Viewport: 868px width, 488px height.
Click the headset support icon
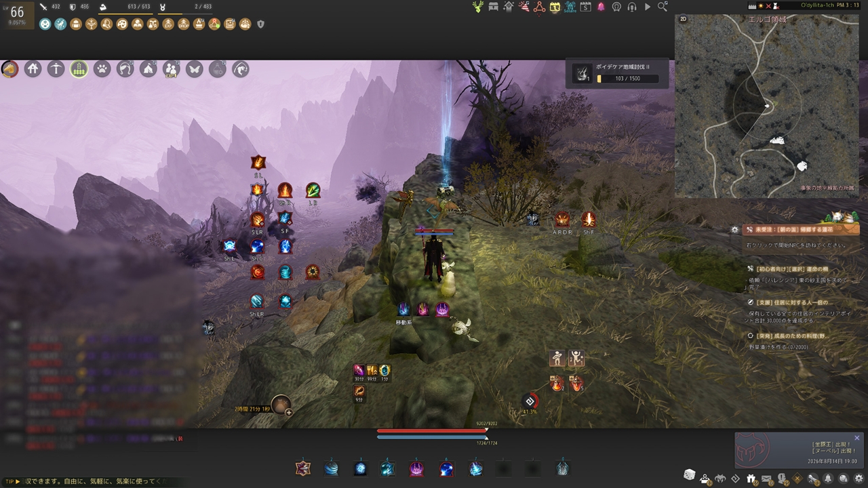click(632, 7)
